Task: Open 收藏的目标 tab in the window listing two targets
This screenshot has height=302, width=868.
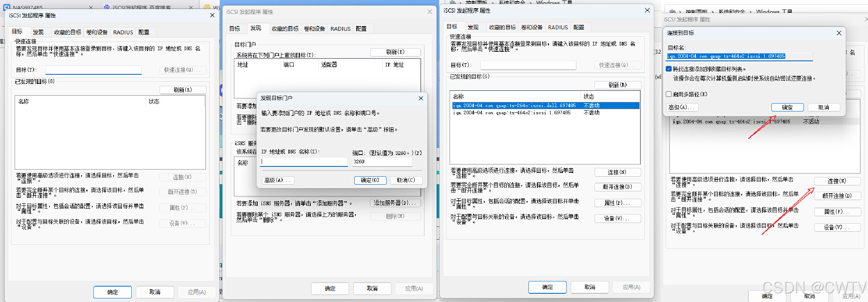Action: pyautogui.click(x=502, y=27)
